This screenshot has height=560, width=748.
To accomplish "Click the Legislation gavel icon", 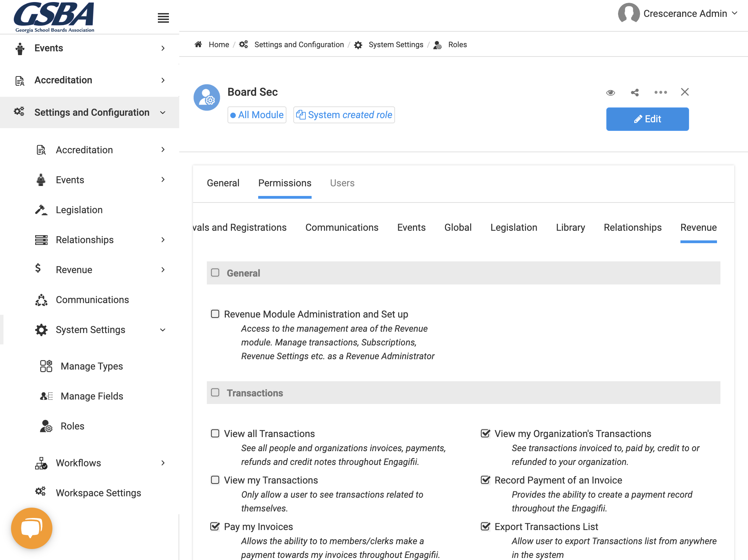I will click(x=41, y=210).
